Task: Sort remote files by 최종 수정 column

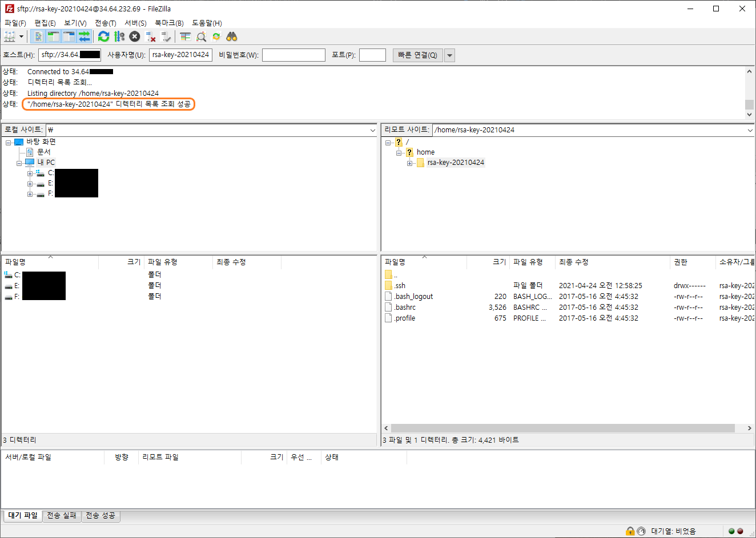Action: point(612,262)
